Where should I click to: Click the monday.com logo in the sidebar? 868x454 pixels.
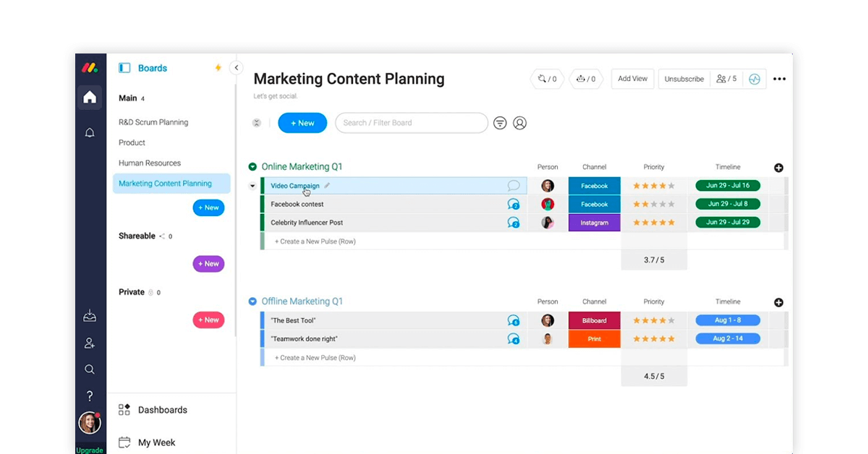click(90, 68)
